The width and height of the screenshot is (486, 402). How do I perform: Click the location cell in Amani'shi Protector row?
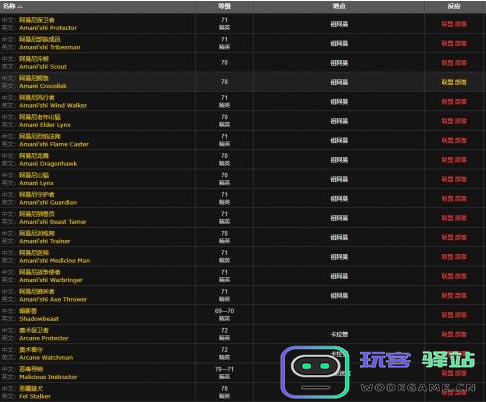(339, 24)
